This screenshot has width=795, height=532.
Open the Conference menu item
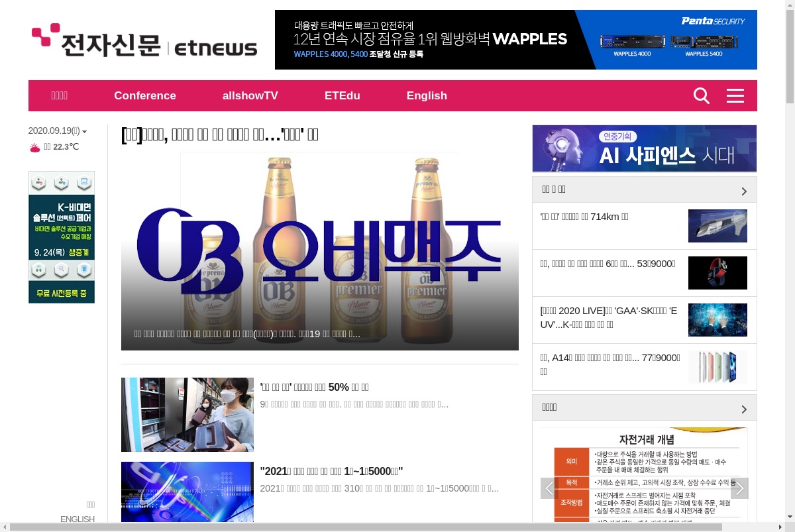point(145,95)
